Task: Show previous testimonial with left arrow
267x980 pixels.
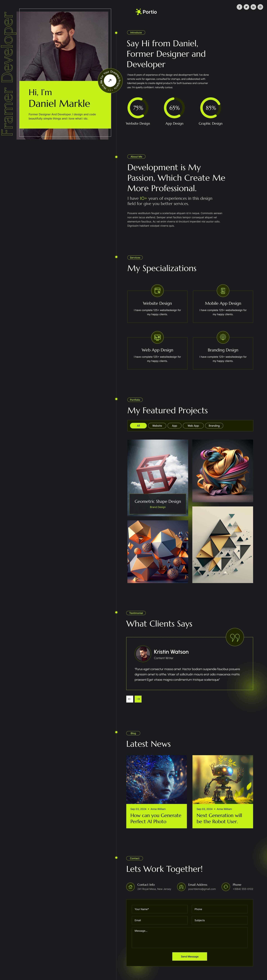Action: [x=129, y=699]
